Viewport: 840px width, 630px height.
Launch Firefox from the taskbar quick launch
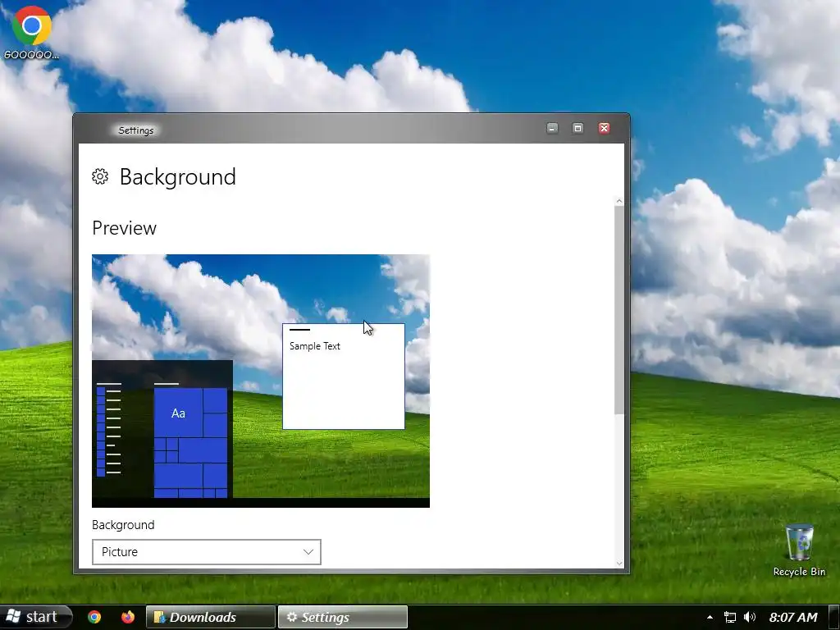[127, 617]
